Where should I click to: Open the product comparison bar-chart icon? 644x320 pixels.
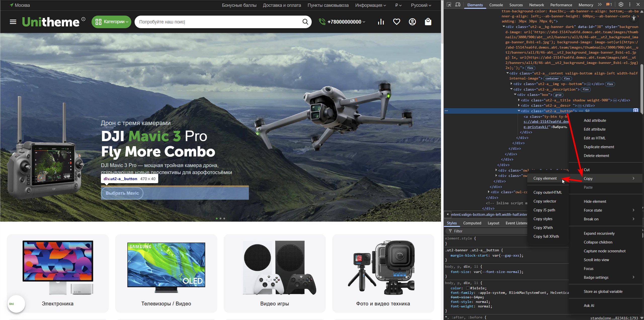(x=381, y=22)
